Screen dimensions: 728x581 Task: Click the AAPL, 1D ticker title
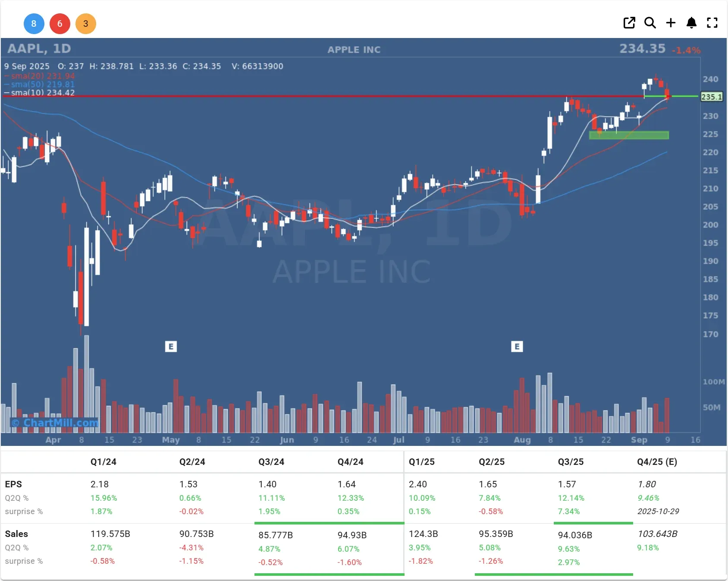39,48
